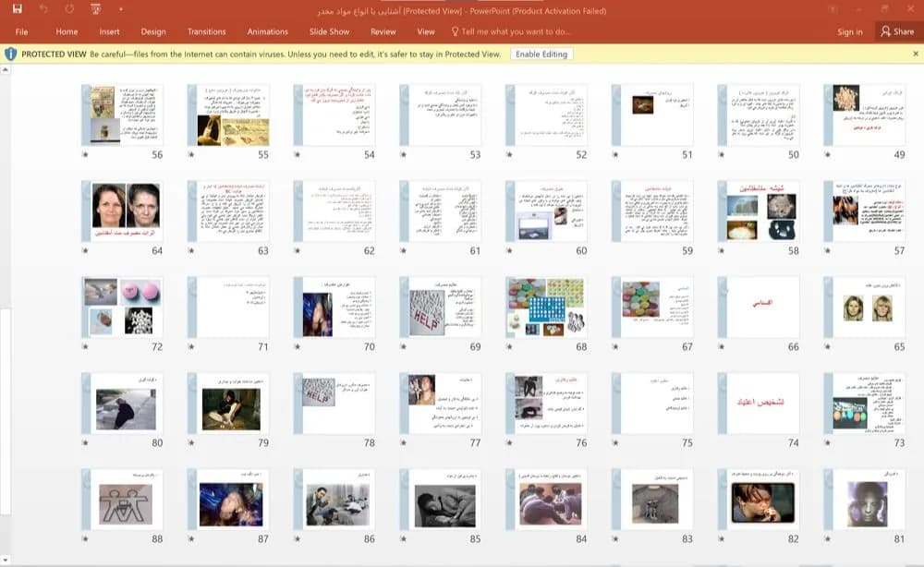Click the Sign in link
This screenshot has height=567, width=924.
[x=850, y=31]
